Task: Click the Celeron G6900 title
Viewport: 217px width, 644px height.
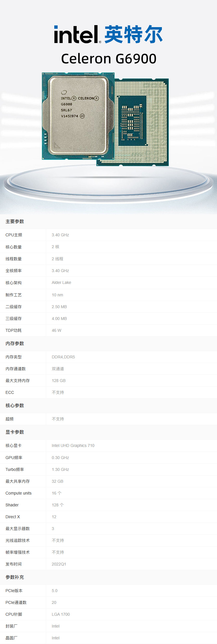Action: 108,59
